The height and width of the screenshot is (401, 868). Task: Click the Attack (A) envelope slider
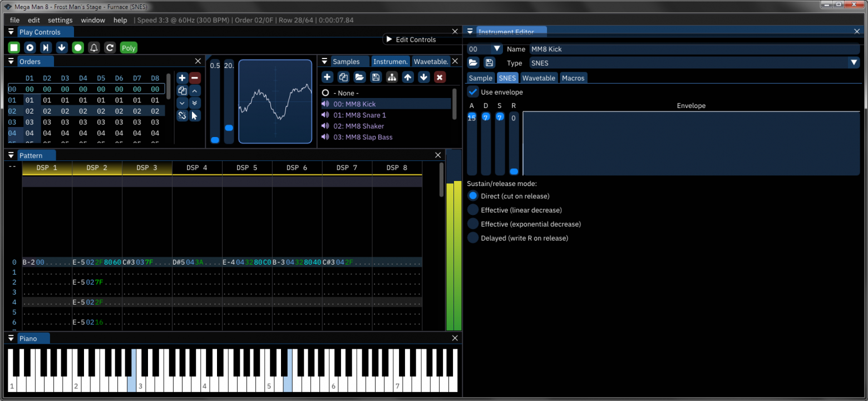coord(472,145)
